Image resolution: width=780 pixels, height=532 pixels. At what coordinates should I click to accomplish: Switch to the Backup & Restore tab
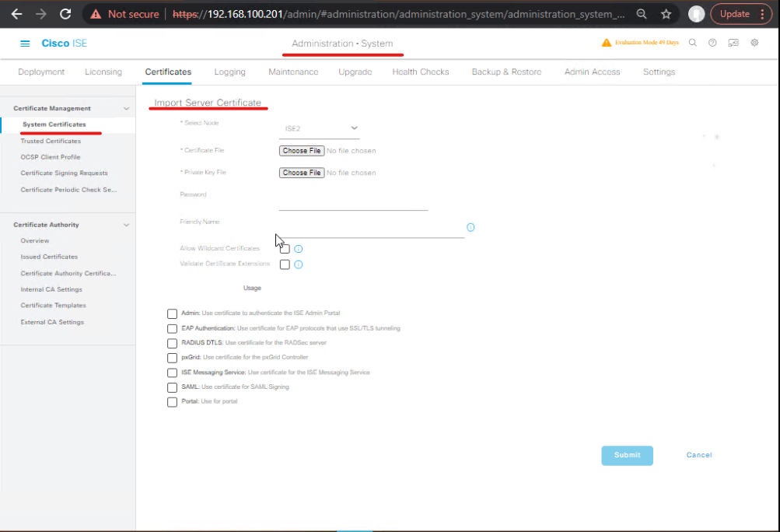pos(506,72)
